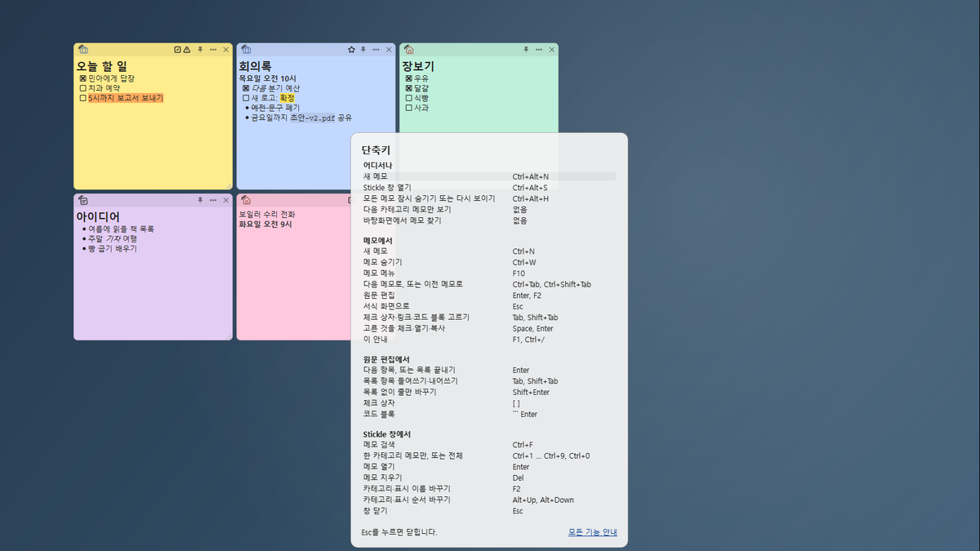
Task: Click the warning triangle icon on yellow note
Action: [187, 50]
